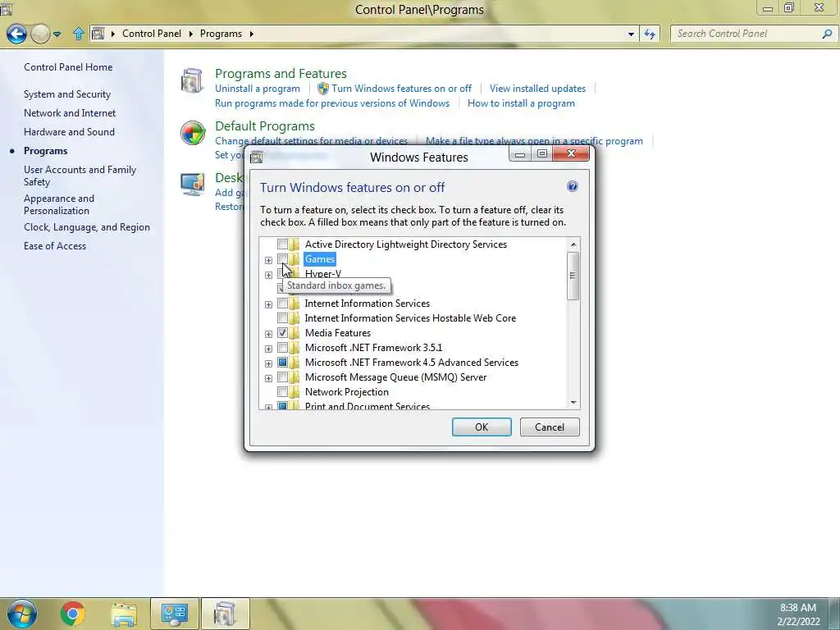This screenshot has height=630, width=840.
Task: Go to System and Security category
Action: (67, 94)
